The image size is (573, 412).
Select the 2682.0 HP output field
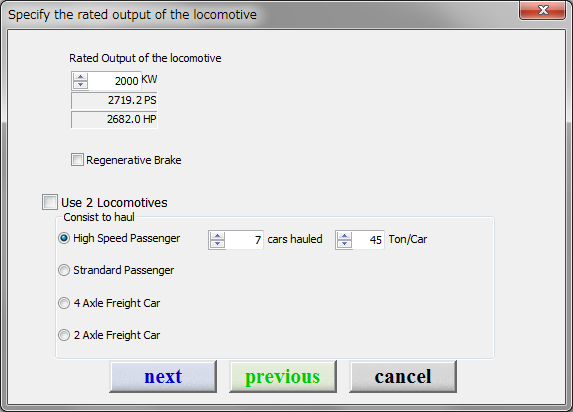pyautogui.click(x=114, y=120)
